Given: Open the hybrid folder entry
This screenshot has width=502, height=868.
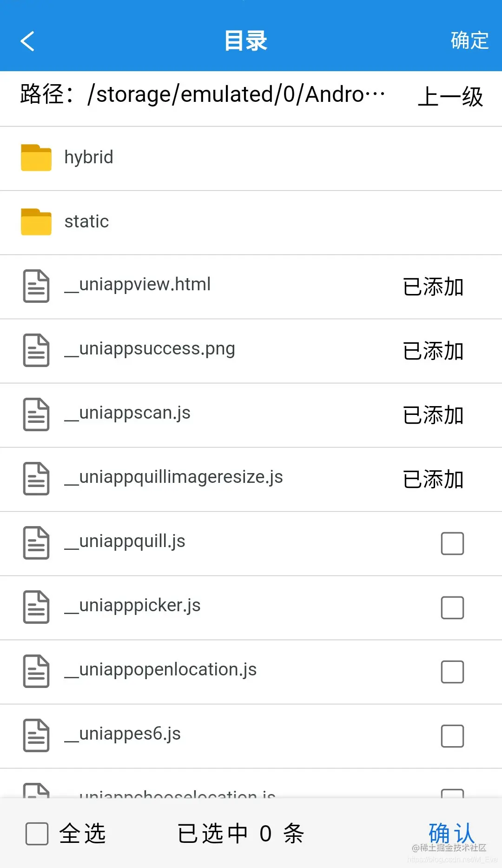Looking at the screenshot, I should (x=251, y=158).
